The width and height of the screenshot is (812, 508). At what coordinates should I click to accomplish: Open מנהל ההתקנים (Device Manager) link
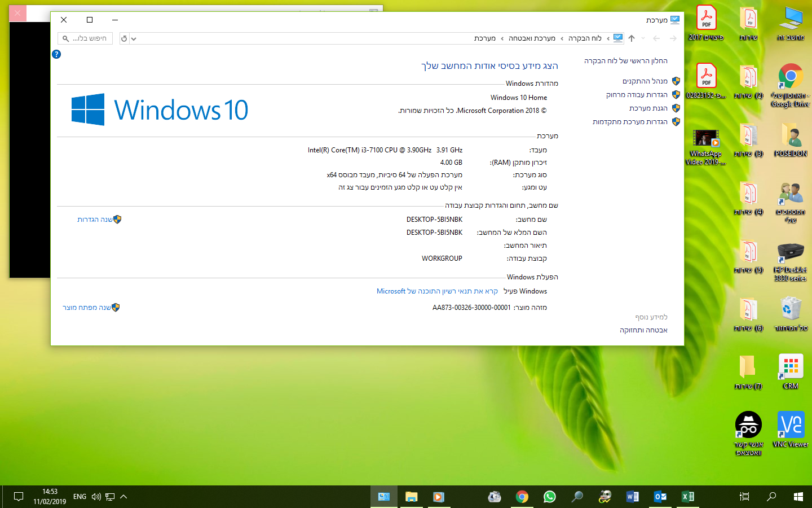click(x=645, y=81)
